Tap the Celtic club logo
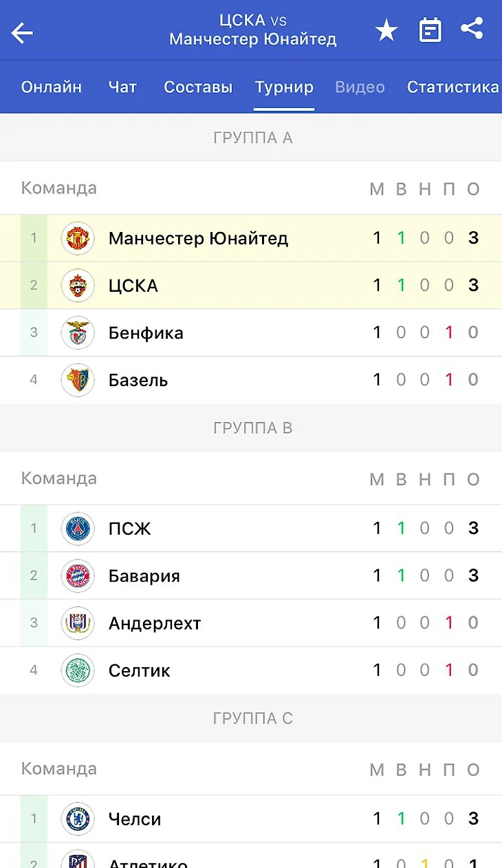This screenshot has height=868, width=502. click(77, 670)
